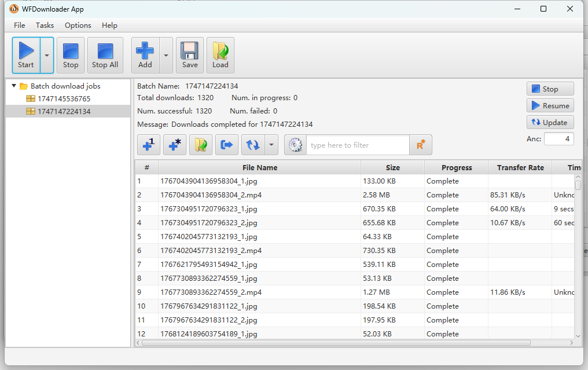Click the 85.31 KB/s transfer rate cell
The image size is (588, 370).
[520, 195]
